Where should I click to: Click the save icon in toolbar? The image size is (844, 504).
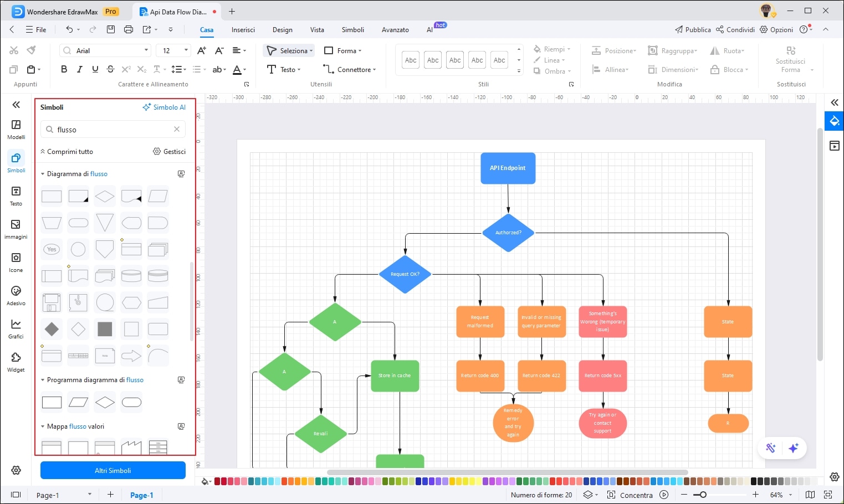(x=111, y=29)
